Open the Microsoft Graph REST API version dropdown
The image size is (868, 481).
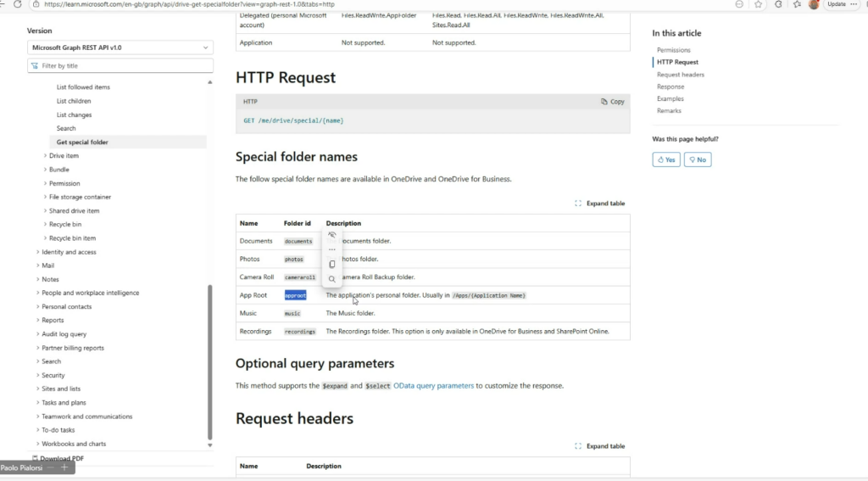[120, 48]
